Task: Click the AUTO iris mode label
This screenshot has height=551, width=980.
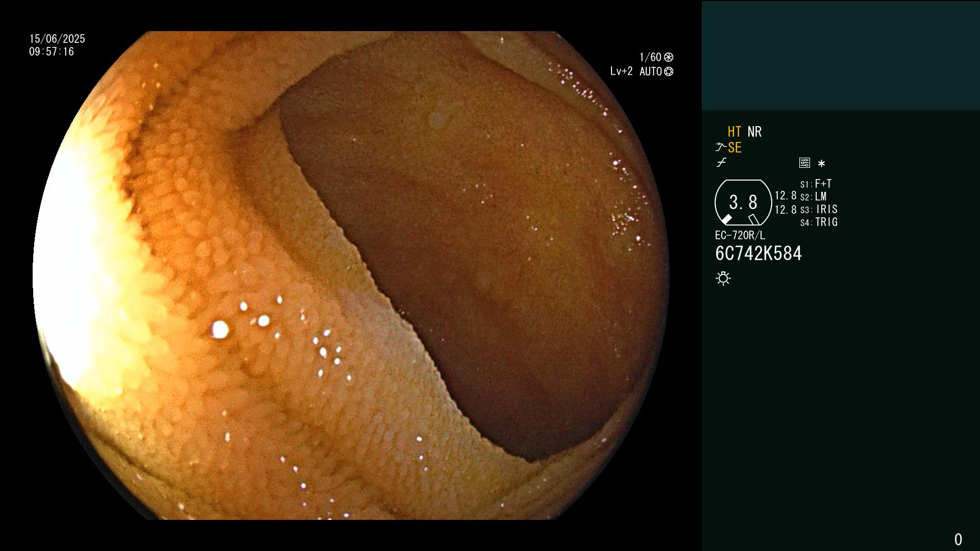Action: (x=651, y=71)
